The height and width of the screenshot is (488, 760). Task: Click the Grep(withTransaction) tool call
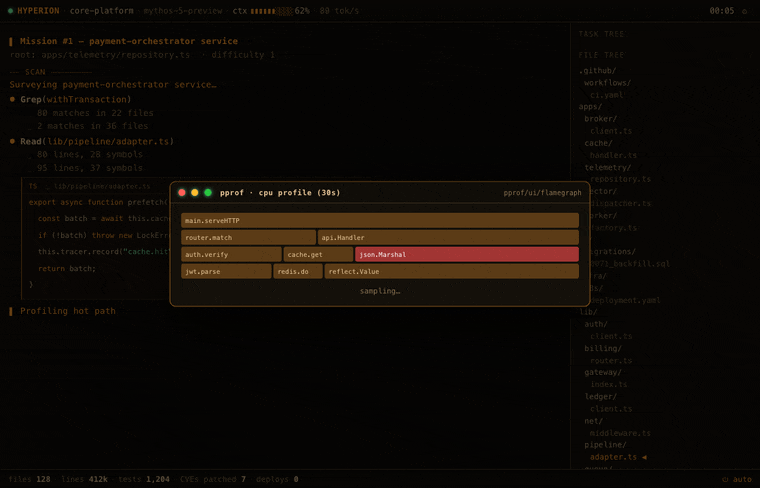click(76, 99)
